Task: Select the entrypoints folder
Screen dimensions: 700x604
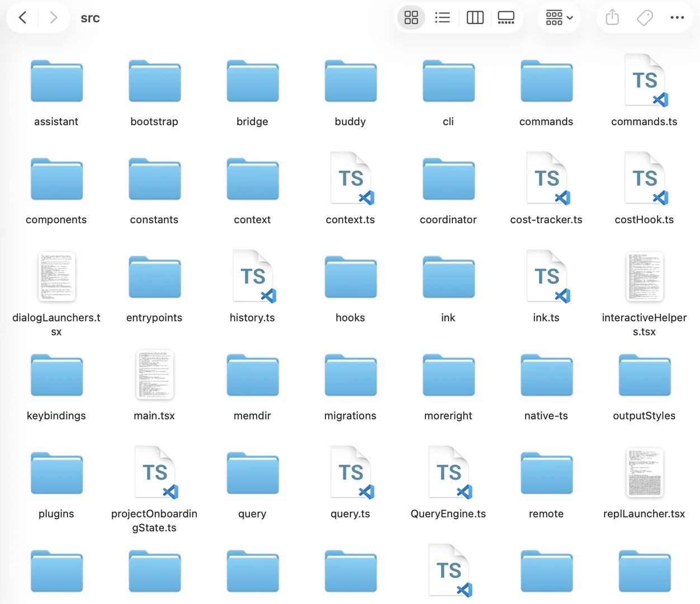Action: tap(154, 277)
